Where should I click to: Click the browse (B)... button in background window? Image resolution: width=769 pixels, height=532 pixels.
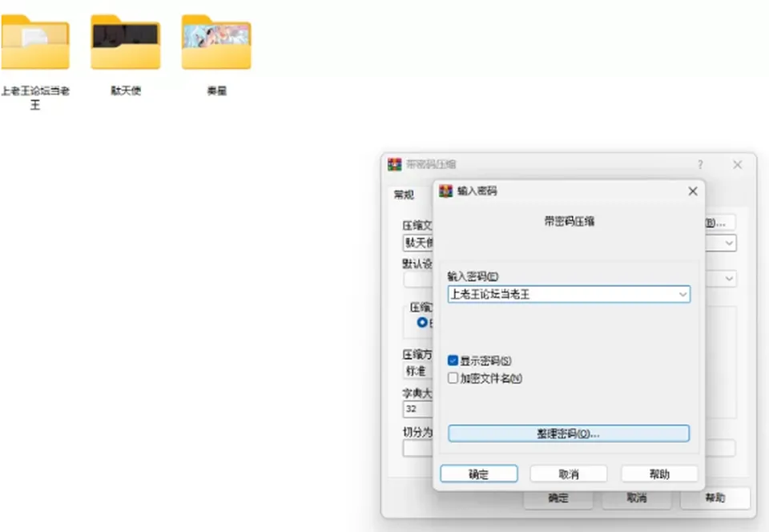click(720, 223)
